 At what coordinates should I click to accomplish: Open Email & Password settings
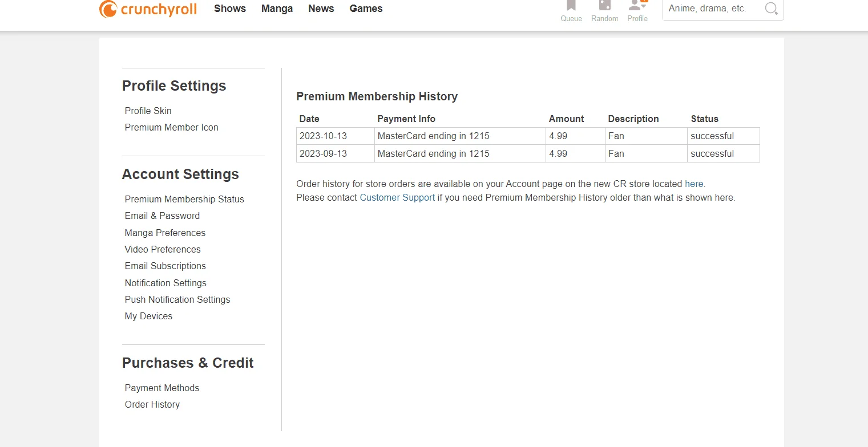163,216
